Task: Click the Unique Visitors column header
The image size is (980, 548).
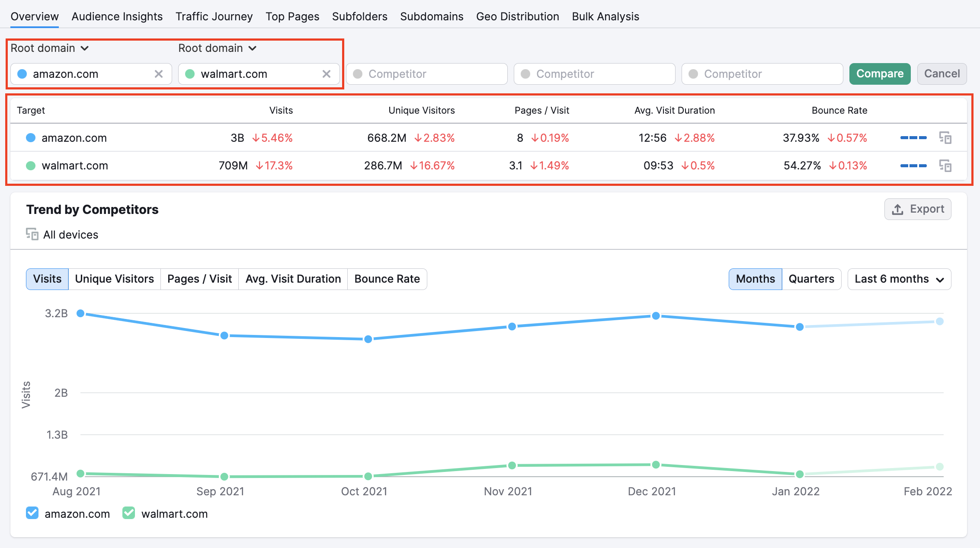Action: 422,110
